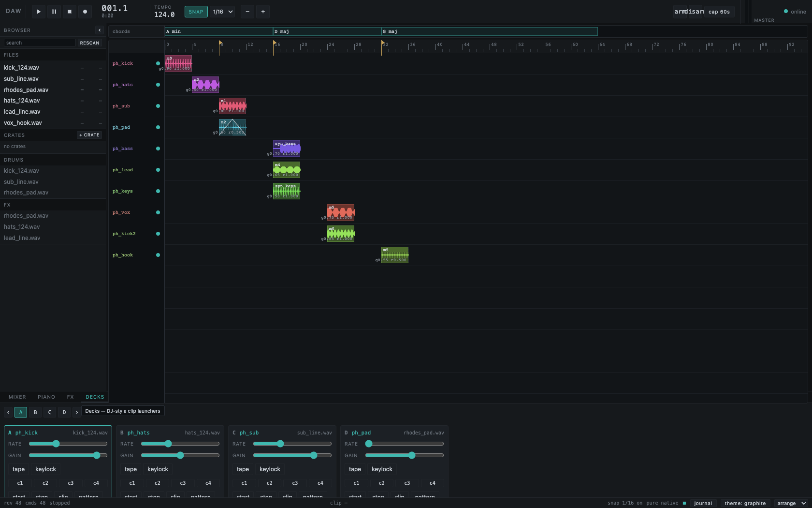
Task: Select the m5 clip on ph_hook
Action: pyautogui.click(x=395, y=255)
